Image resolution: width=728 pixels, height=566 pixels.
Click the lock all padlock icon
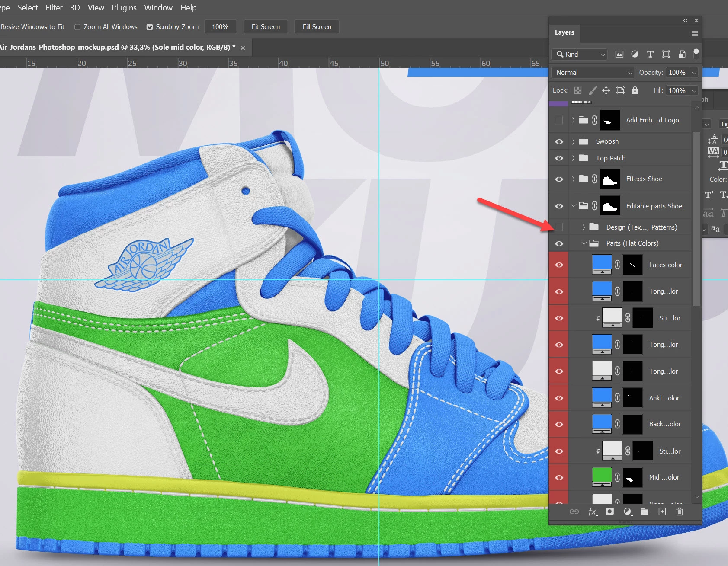pyautogui.click(x=635, y=90)
